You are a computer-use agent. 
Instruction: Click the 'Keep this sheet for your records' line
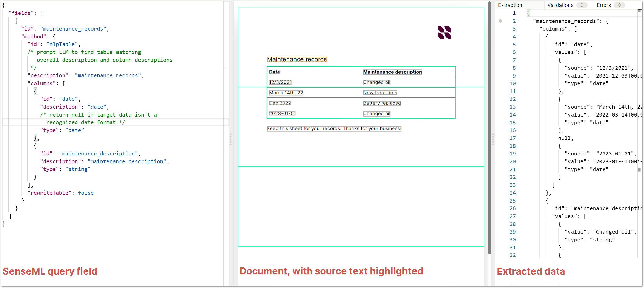point(334,129)
